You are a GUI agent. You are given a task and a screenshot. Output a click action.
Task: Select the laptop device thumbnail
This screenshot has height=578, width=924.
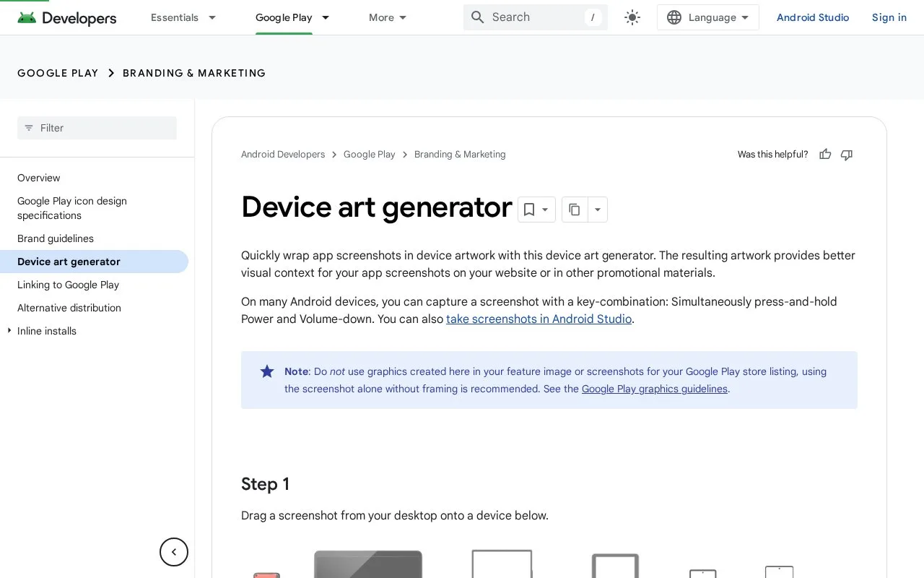368,564
